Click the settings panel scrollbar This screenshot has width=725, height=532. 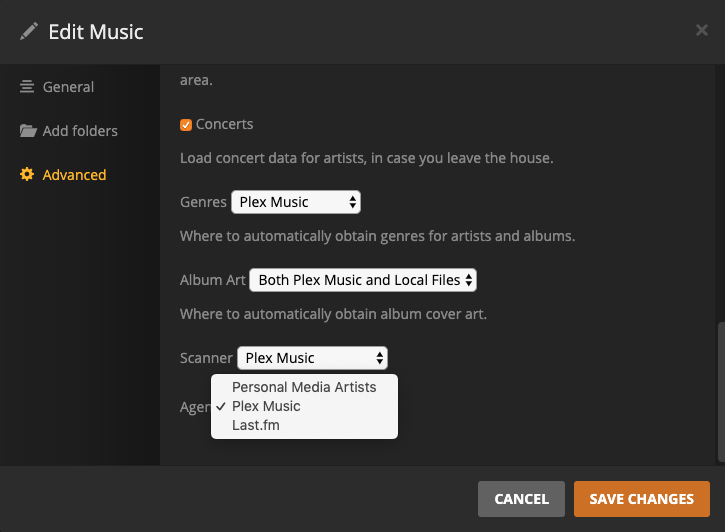719,390
